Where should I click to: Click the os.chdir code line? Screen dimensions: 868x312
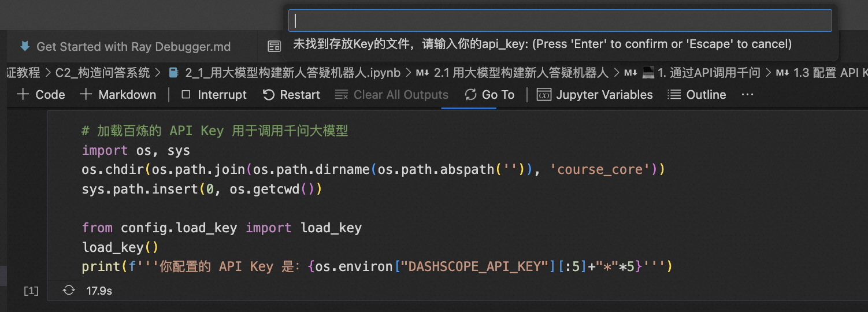pos(373,170)
